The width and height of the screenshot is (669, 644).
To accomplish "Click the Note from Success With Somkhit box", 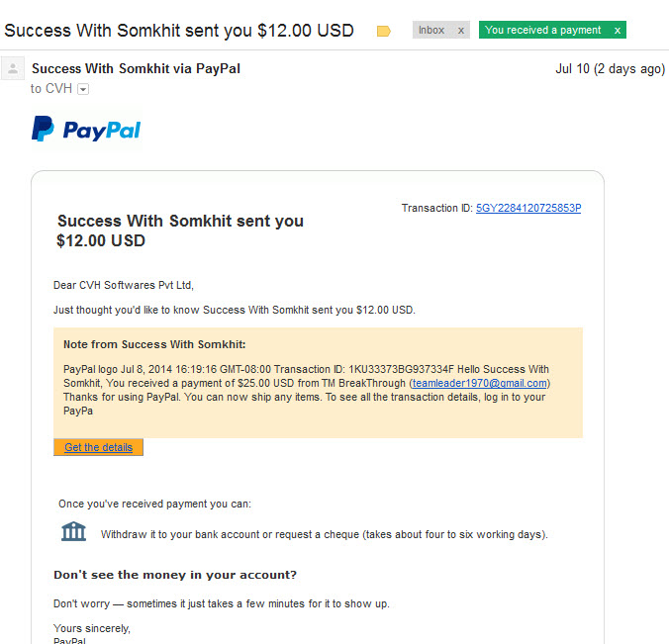I will [x=318, y=383].
